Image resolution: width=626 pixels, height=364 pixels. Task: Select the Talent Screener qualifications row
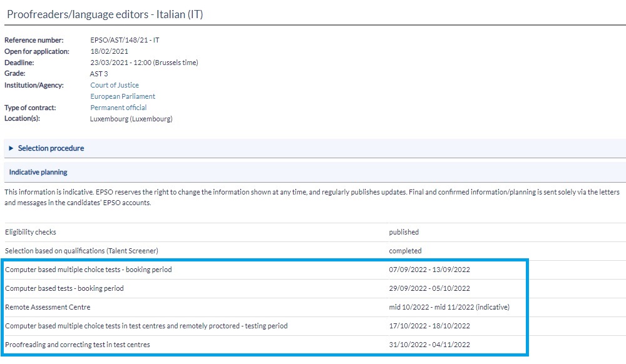(x=81, y=251)
